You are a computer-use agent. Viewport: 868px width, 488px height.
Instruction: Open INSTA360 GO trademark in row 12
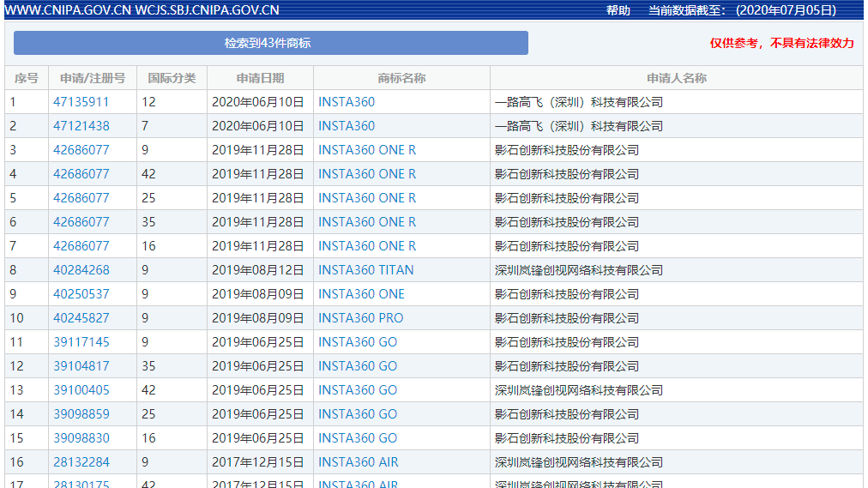[x=358, y=365]
